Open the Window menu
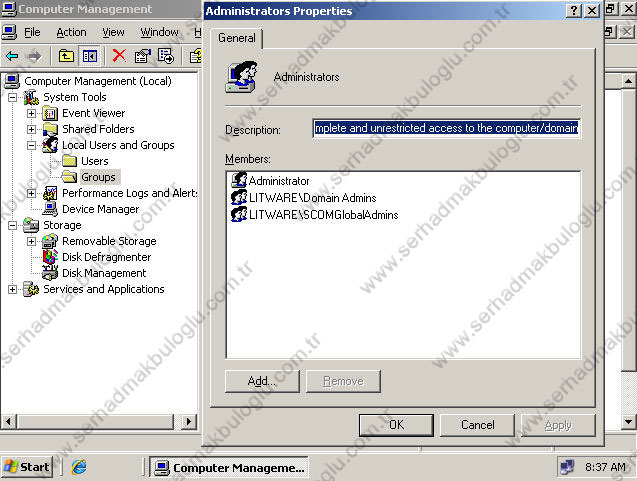637x481 pixels. pos(159,32)
